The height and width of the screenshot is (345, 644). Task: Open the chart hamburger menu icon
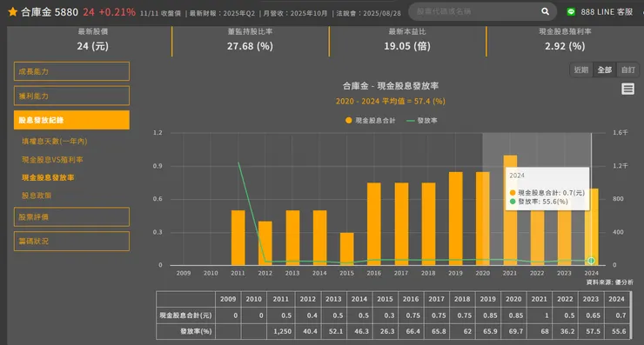pyautogui.click(x=627, y=89)
